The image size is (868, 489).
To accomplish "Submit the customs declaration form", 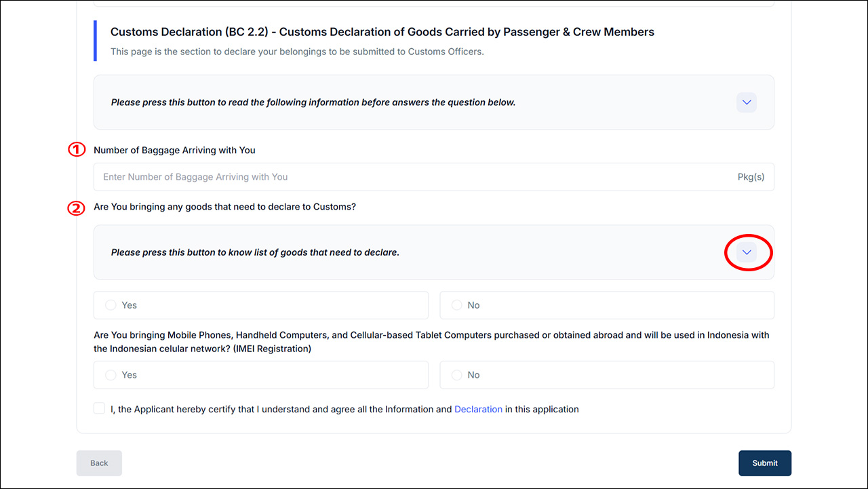I will (764, 463).
